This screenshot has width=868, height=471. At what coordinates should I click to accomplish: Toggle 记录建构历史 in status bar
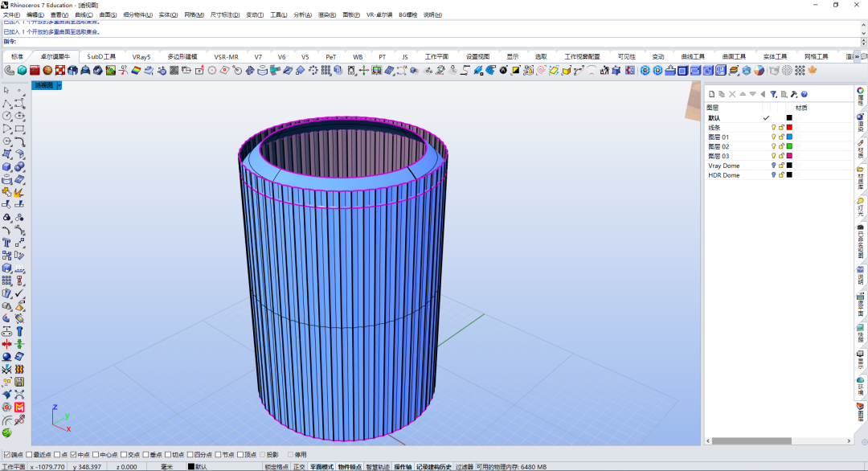coord(434,467)
